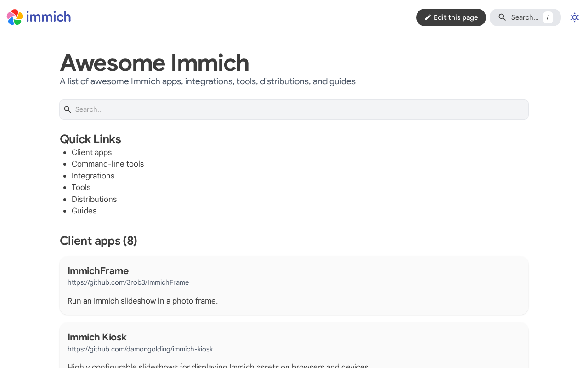Open the Integrations quick link

(x=93, y=176)
